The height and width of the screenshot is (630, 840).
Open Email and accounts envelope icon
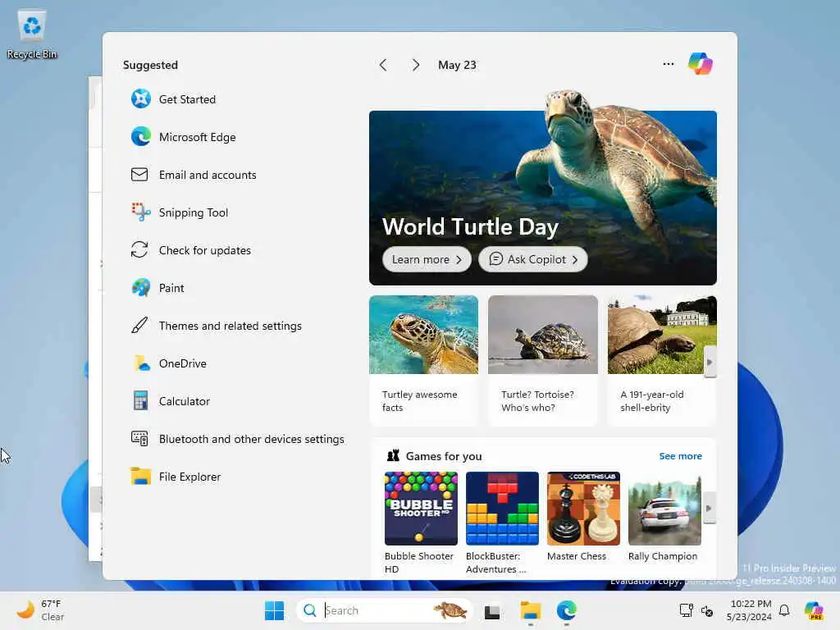(x=139, y=175)
